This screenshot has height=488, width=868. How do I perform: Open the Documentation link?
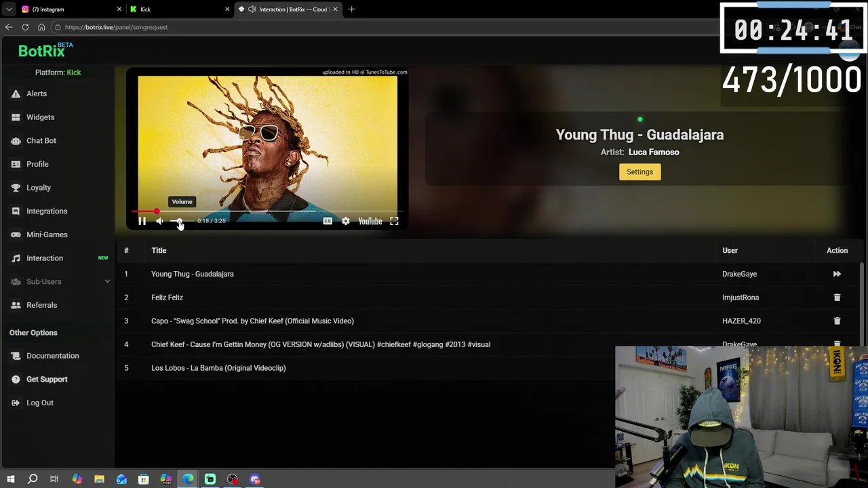pyautogui.click(x=52, y=356)
